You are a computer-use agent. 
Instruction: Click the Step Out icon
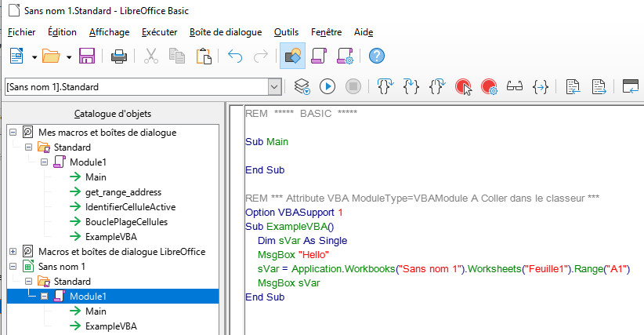point(437,86)
